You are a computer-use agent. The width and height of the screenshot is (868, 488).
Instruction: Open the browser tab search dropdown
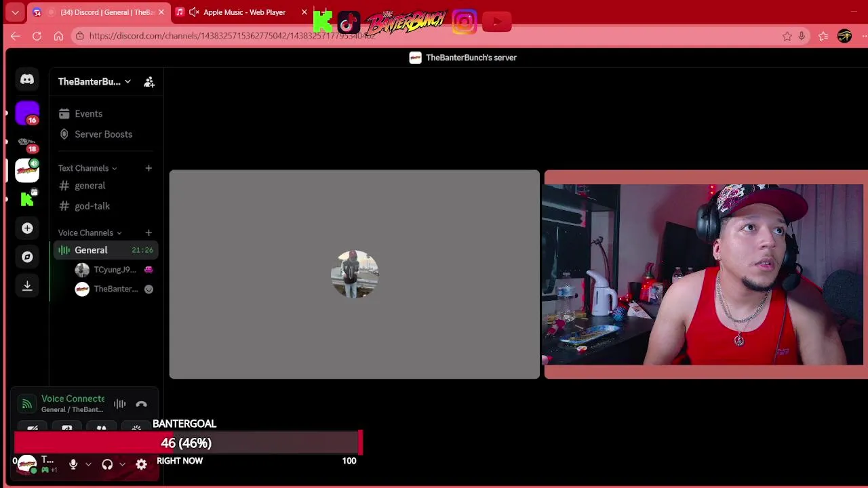click(x=15, y=12)
